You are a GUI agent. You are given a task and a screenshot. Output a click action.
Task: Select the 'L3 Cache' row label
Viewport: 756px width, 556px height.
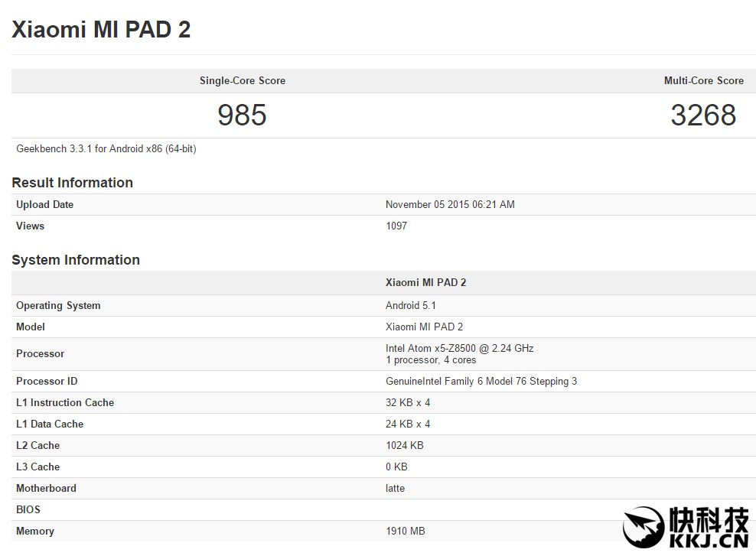(37, 467)
